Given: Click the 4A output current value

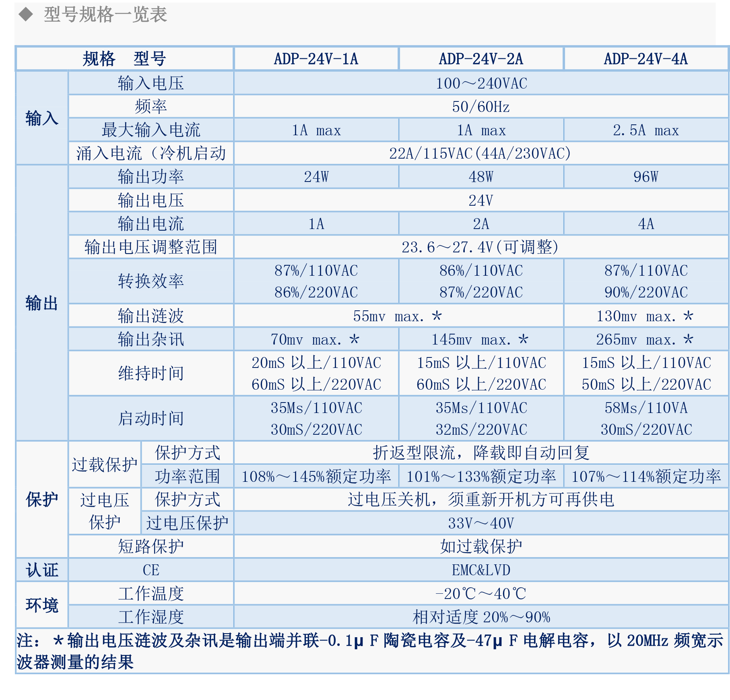Looking at the screenshot, I should pyautogui.click(x=646, y=223).
